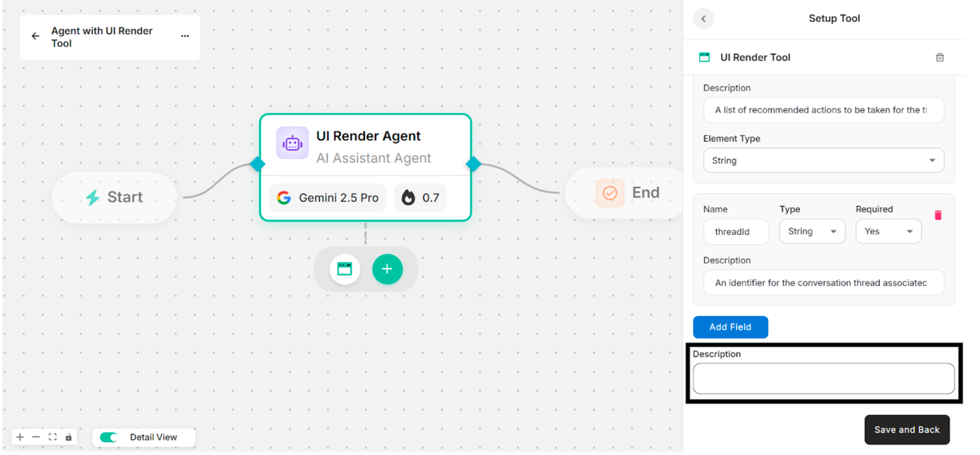Open the Required dropdown set to Yes
This screenshot has width=980, height=455.
888,231
